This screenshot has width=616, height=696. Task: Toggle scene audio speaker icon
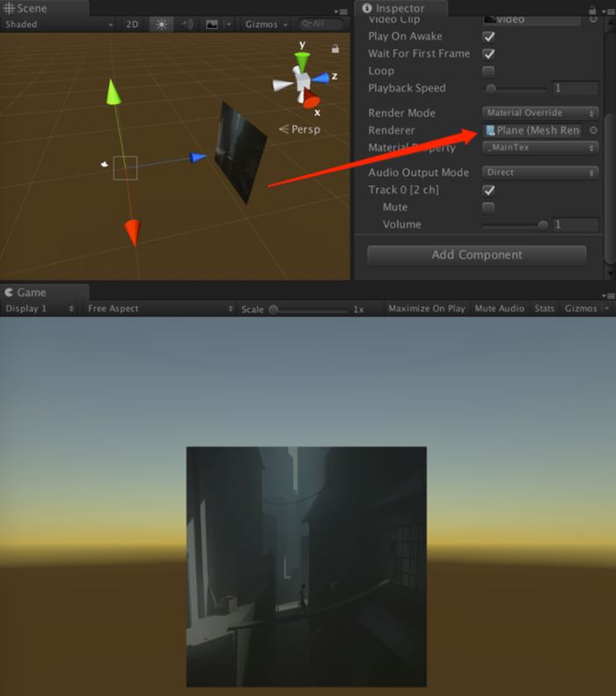(x=187, y=25)
